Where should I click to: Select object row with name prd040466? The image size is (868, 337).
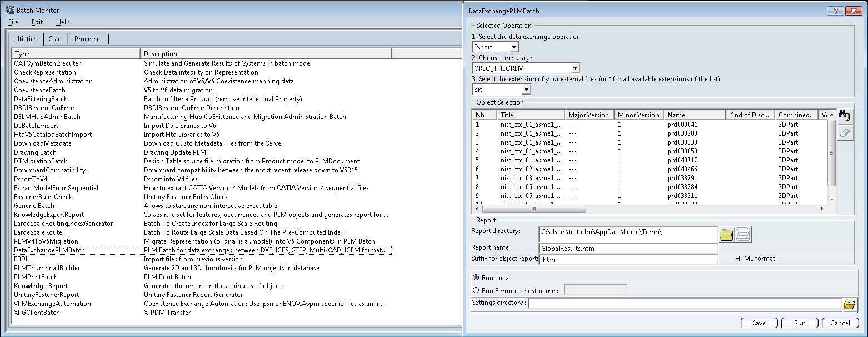[x=650, y=169]
